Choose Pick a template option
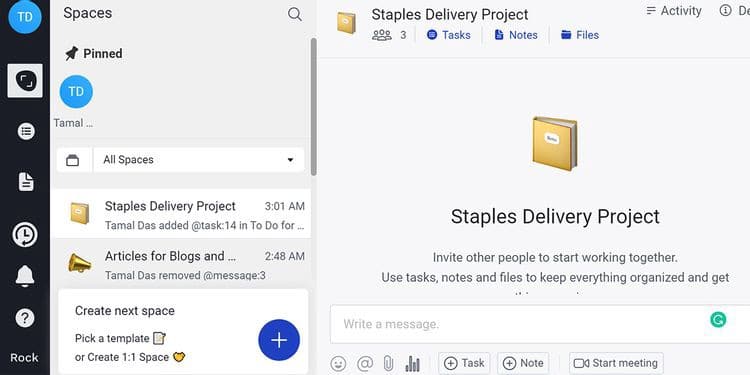Viewport: 750px width, 375px height. [120, 338]
